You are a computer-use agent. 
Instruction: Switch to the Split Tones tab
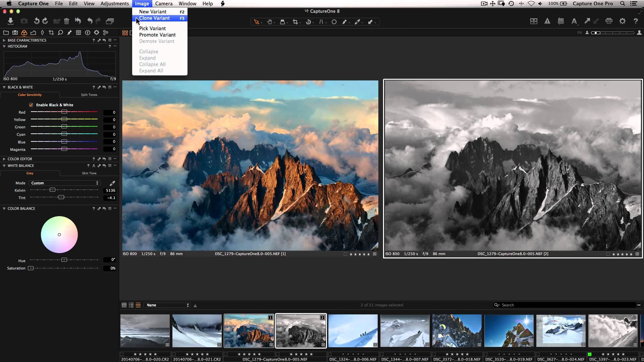[89, 95]
